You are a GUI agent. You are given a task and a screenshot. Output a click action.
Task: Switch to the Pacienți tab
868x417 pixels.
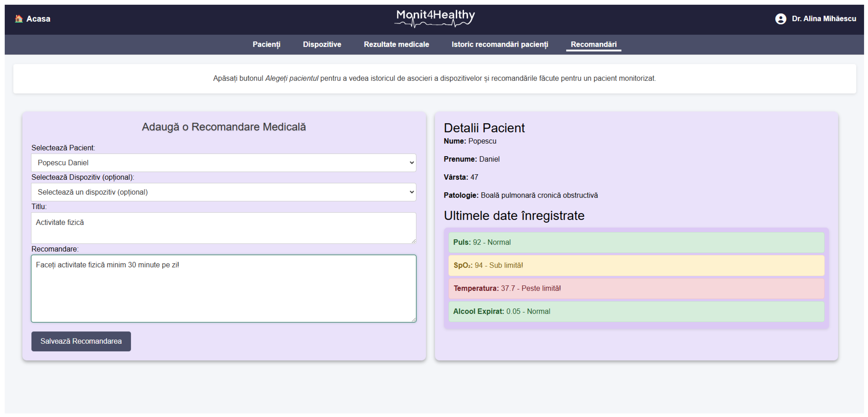pyautogui.click(x=266, y=44)
